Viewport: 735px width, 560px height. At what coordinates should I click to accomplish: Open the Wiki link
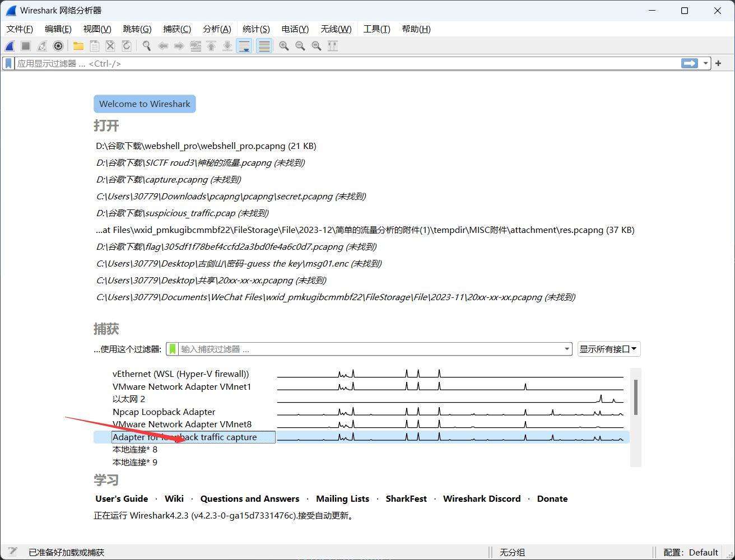[174, 498]
